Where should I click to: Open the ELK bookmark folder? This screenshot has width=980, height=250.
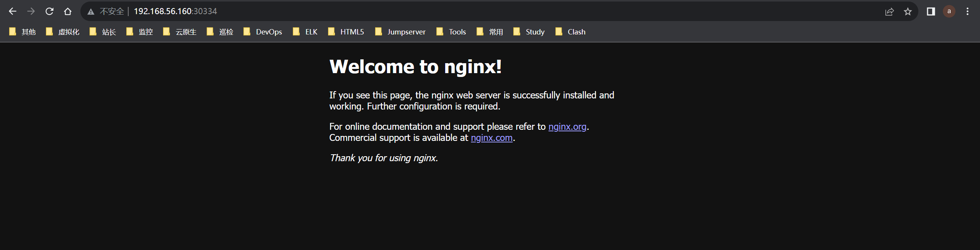click(x=305, y=32)
